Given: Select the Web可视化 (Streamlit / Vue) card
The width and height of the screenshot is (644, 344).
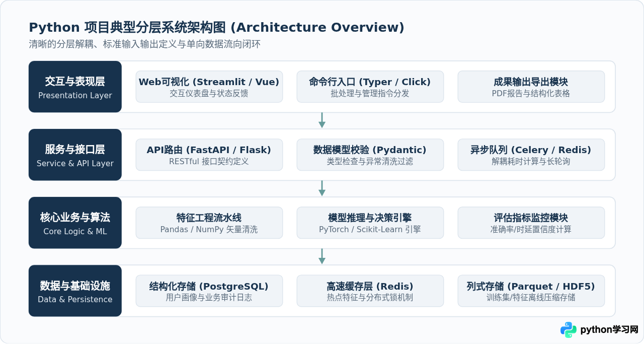Looking at the screenshot, I should [209, 87].
